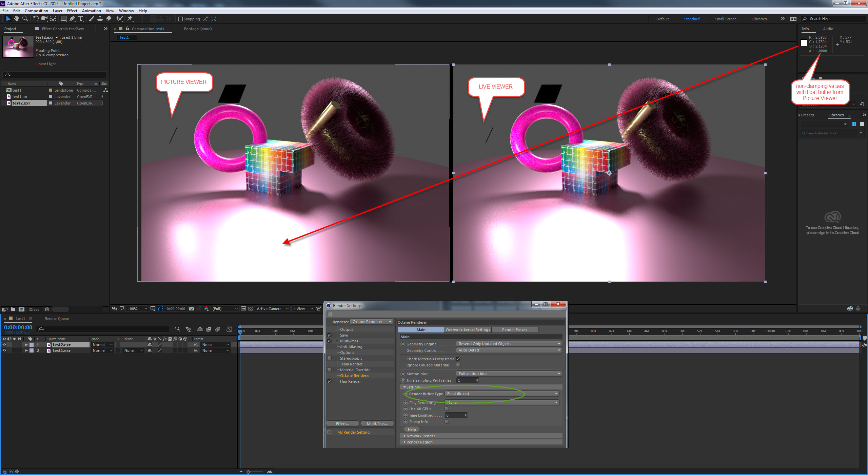Switch to Render Passes tab
868x475 pixels.
(x=514, y=330)
